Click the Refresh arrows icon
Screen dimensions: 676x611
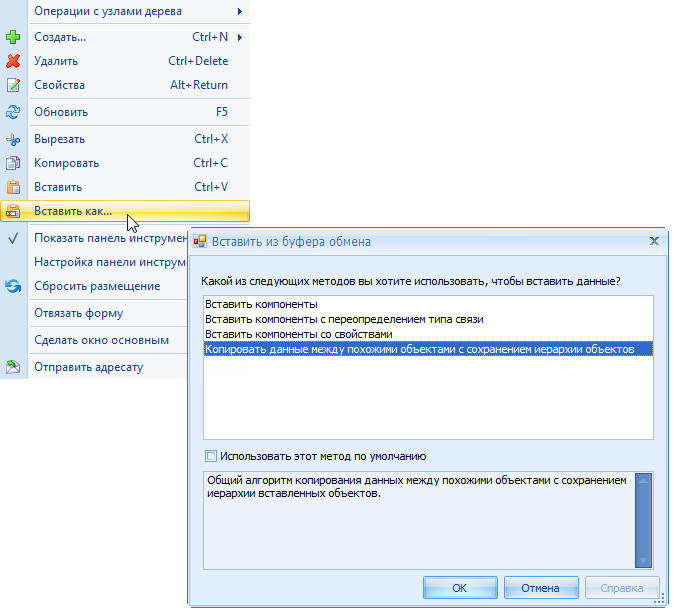click(13, 112)
